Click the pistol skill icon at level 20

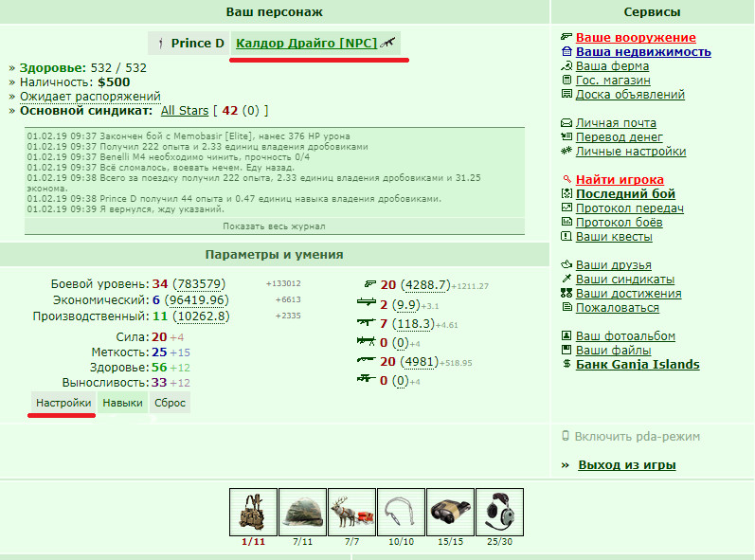pos(369,284)
